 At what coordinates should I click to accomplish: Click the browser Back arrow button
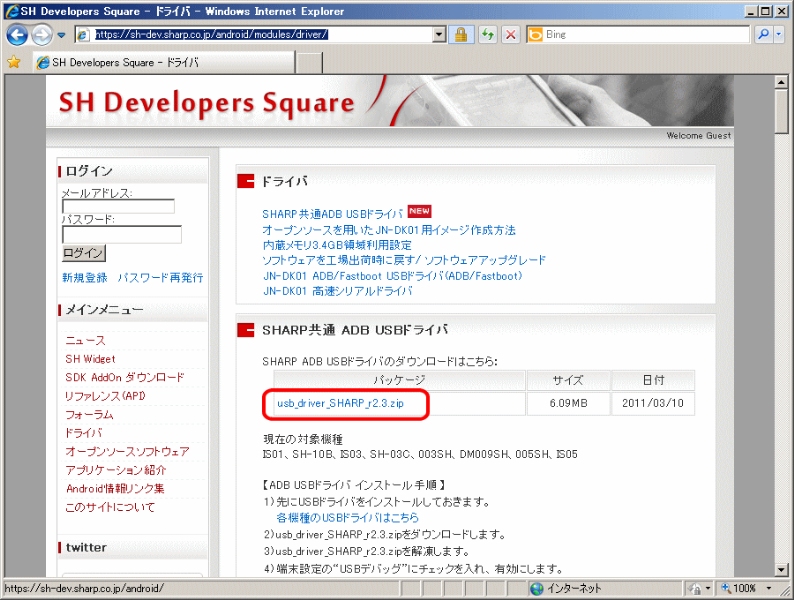(17, 35)
